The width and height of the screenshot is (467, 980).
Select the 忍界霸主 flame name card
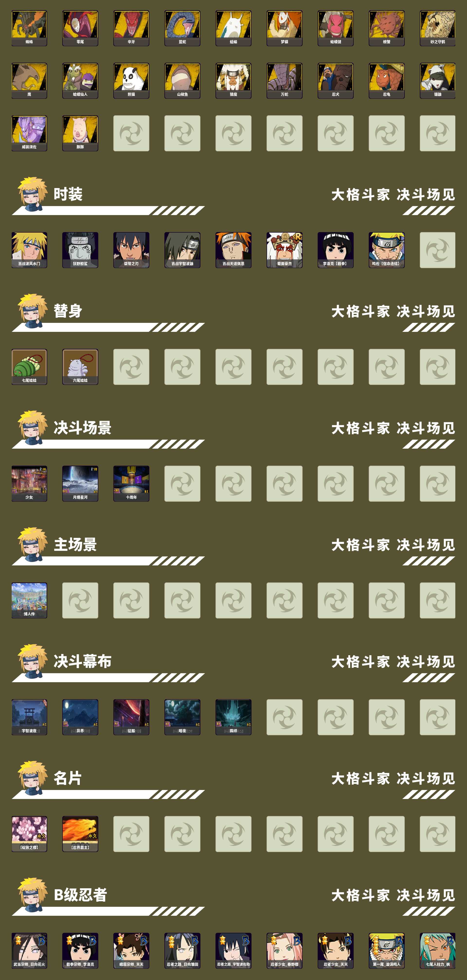80,834
